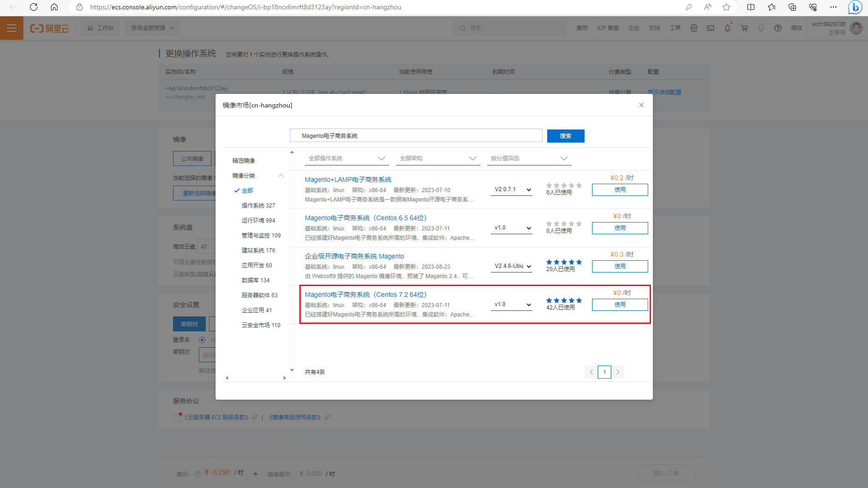Open 账号全部资源 dropdown in header

[152, 28]
